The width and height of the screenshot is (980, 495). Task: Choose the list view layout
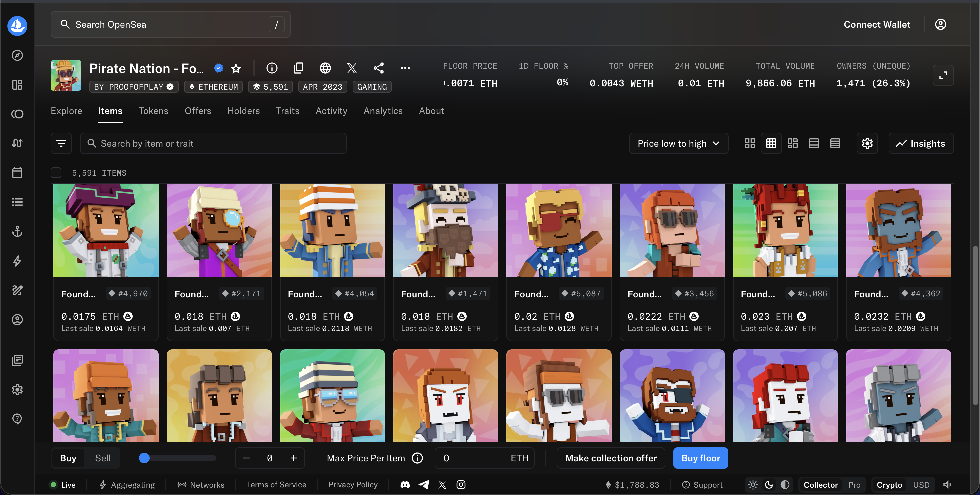pos(813,143)
